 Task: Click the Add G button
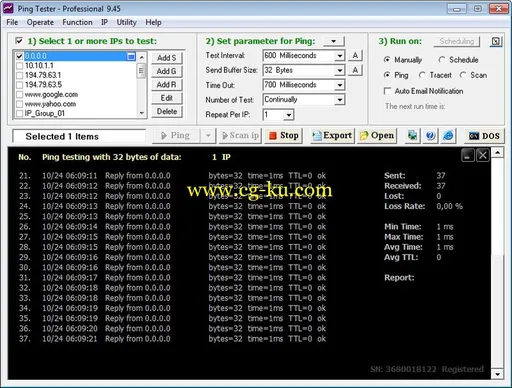coord(167,71)
